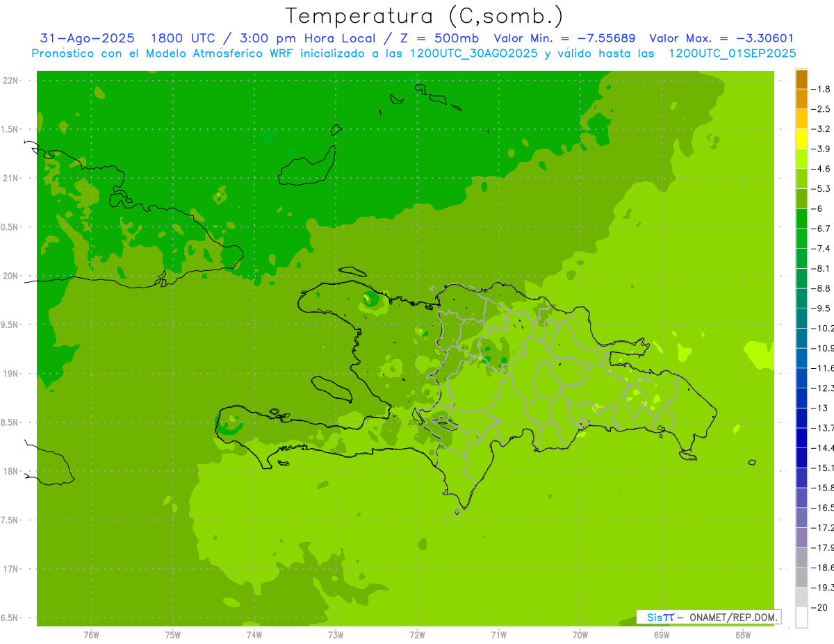Click the "19N" latitude label
This screenshot has height=644, width=834.
pos(10,374)
